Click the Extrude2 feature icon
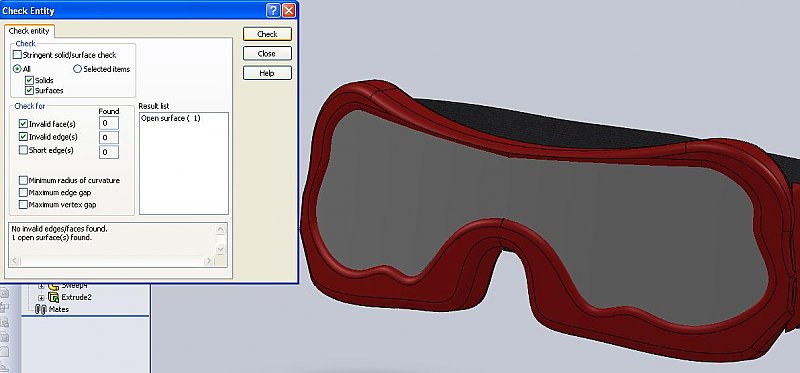 (54, 297)
